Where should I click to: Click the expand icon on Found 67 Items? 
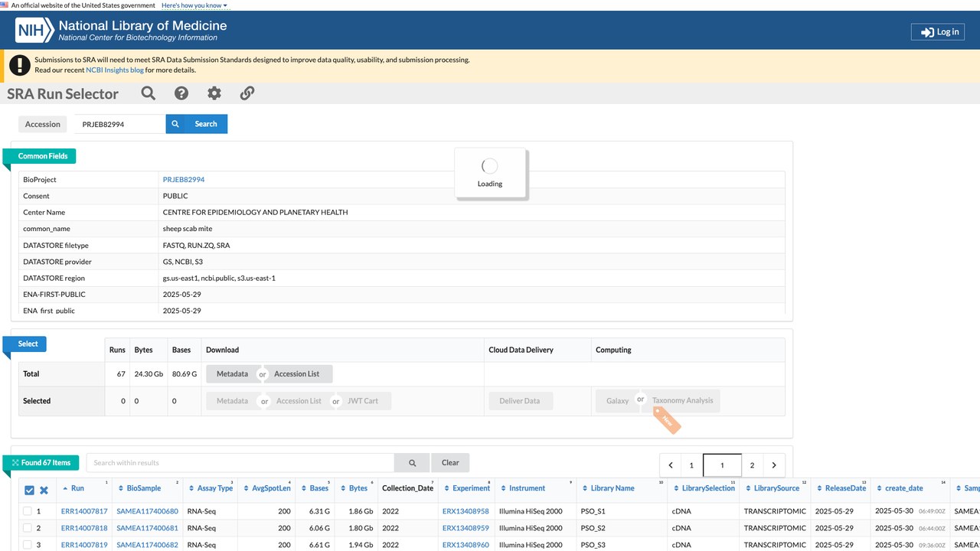15,463
